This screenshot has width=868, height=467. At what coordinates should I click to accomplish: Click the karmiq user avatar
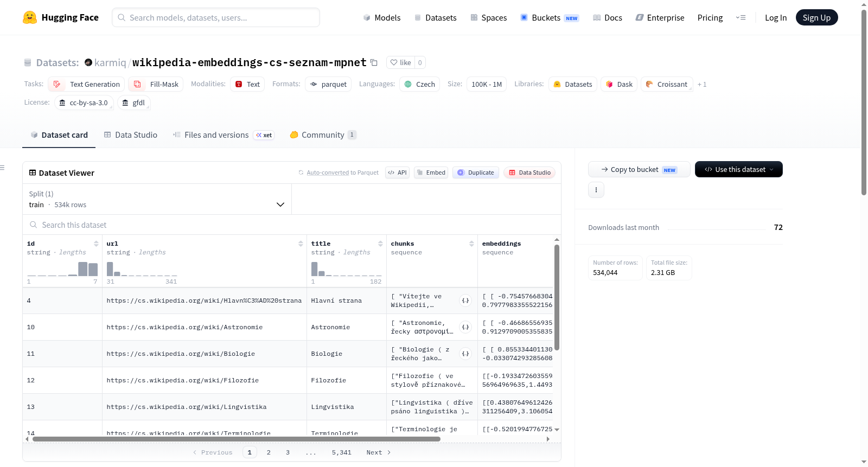[x=88, y=62]
